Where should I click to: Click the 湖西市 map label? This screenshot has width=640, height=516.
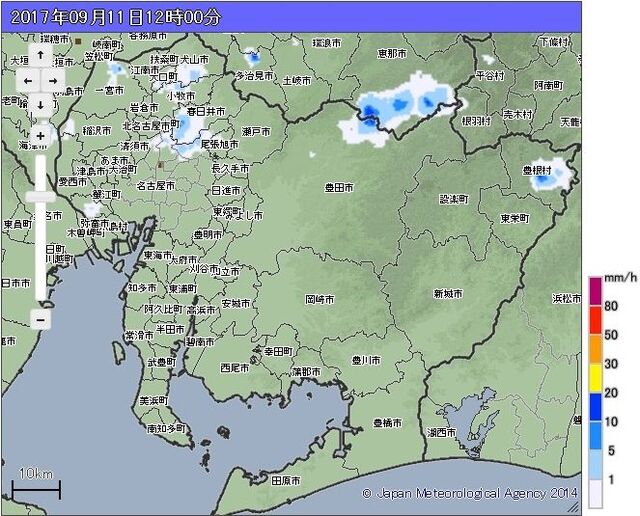click(442, 433)
